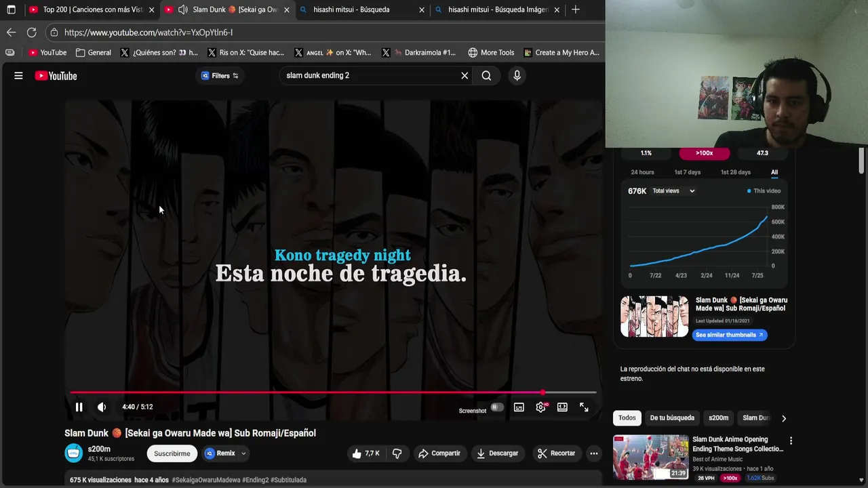This screenshot has height=488, width=868.
Task: Go back with the browser arrow
Action: point(11,32)
